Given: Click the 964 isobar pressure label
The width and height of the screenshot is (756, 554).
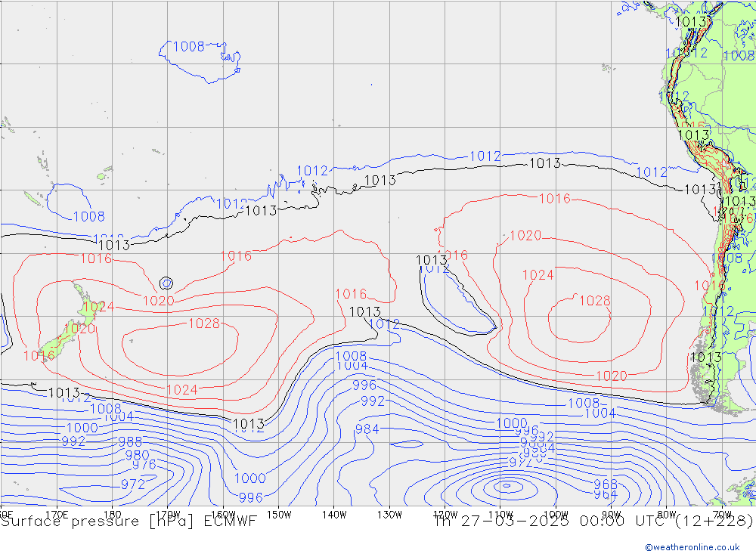Looking at the screenshot, I should click(606, 494).
